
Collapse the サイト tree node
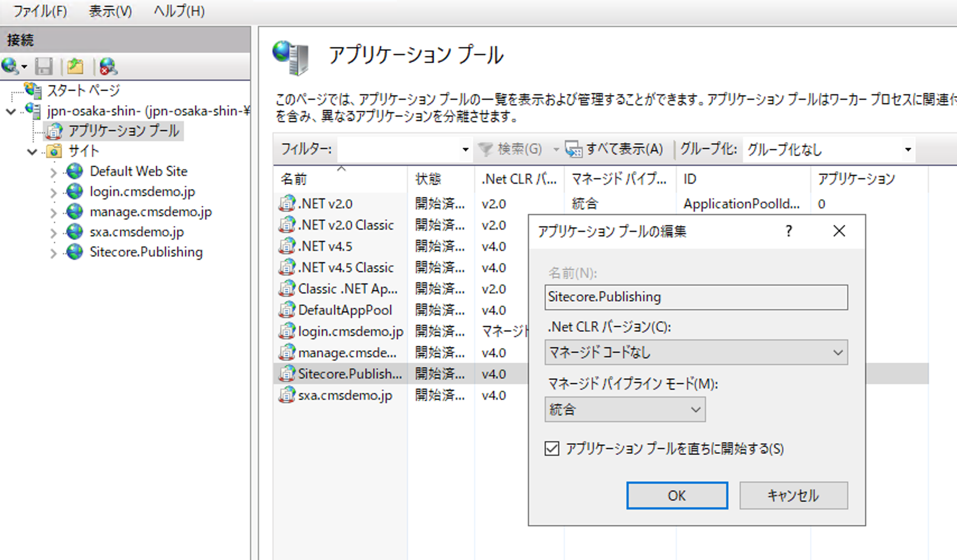click(x=32, y=152)
